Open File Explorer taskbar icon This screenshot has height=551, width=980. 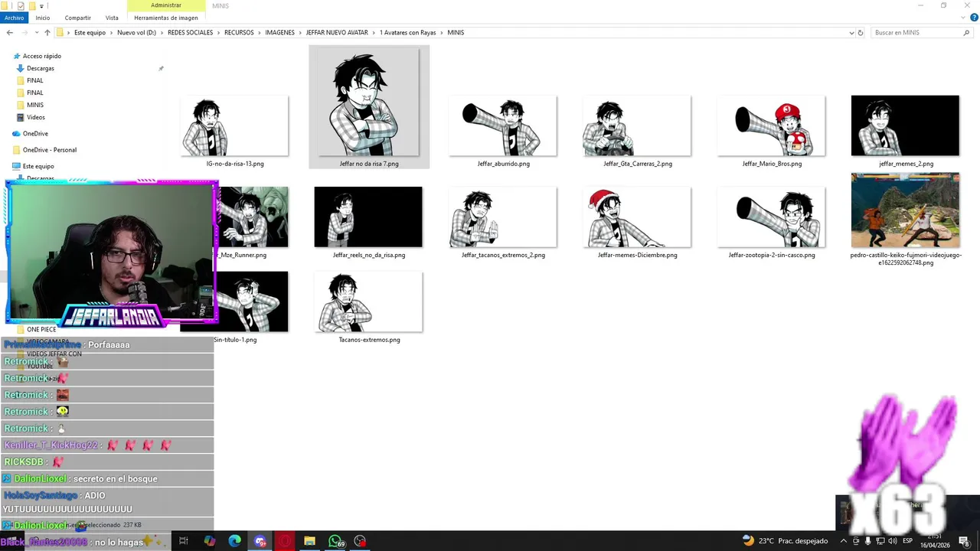309,541
